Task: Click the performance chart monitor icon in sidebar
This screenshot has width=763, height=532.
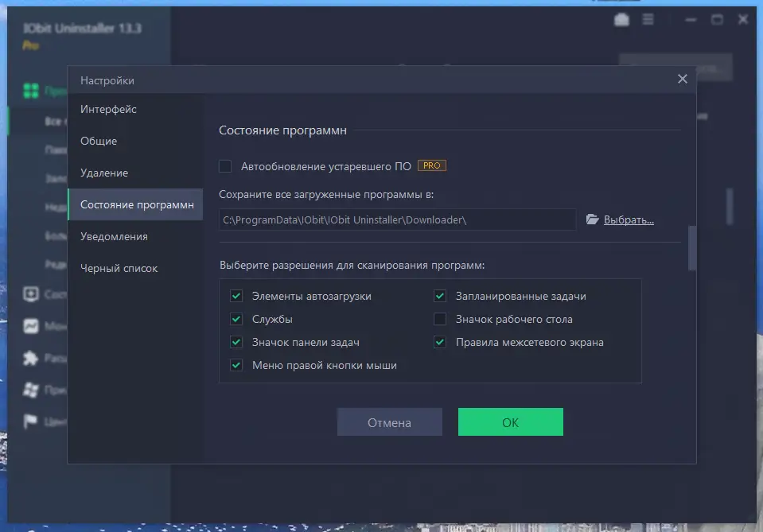Action: click(29, 326)
